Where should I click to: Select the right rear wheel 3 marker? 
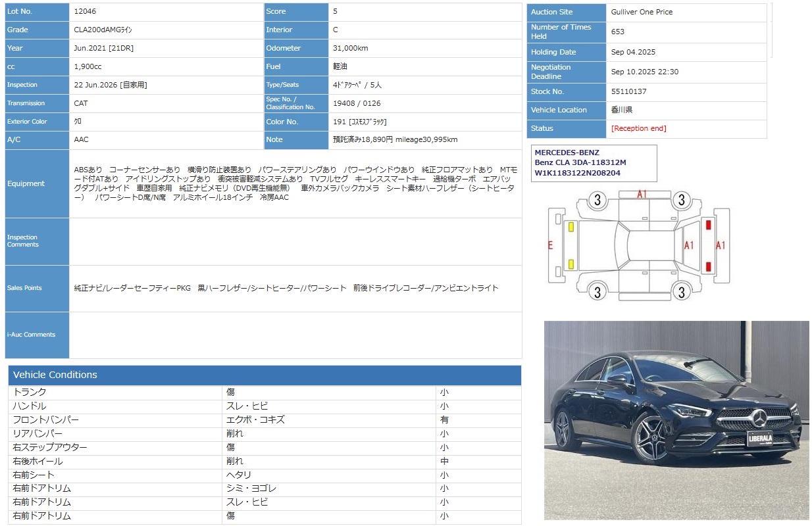682,200
